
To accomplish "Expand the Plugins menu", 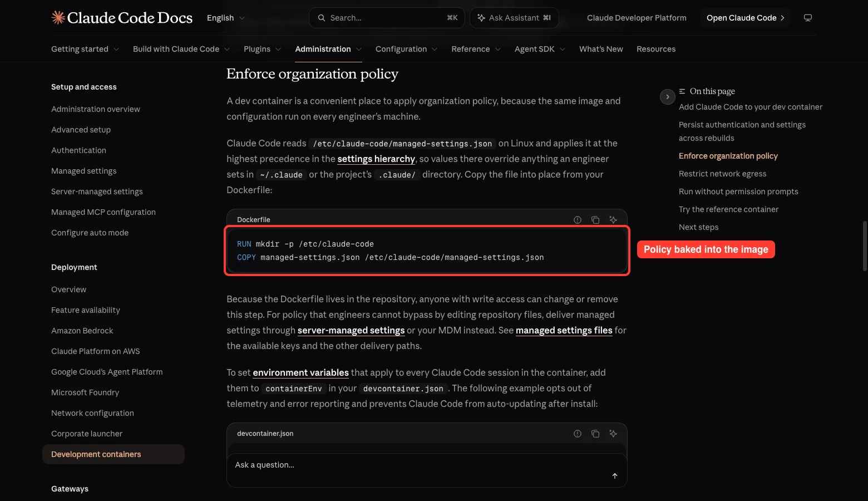I will click(262, 49).
